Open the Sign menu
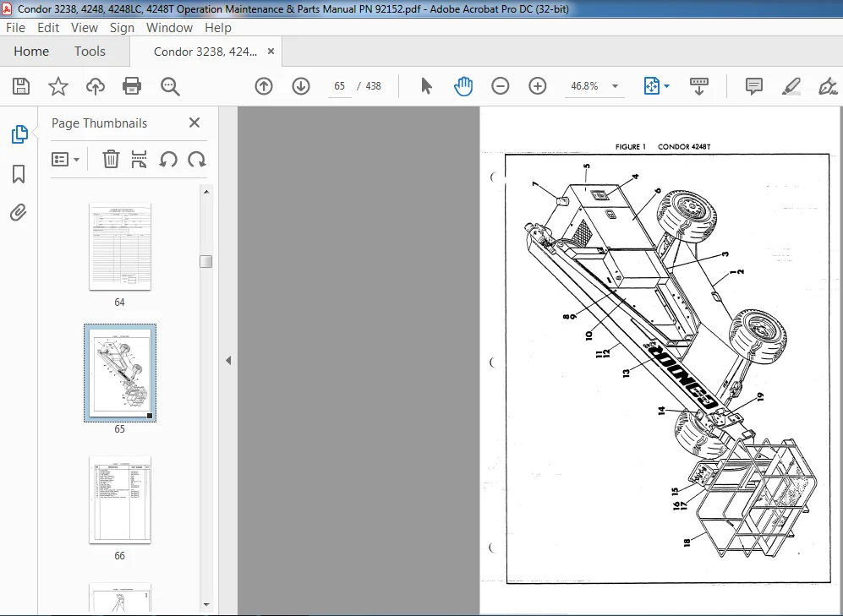Viewport: 843px width, 616px height. click(x=122, y=27)
